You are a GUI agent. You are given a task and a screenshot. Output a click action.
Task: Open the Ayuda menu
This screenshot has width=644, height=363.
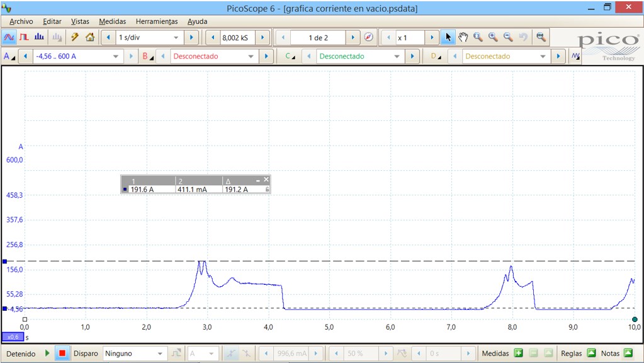197,21
